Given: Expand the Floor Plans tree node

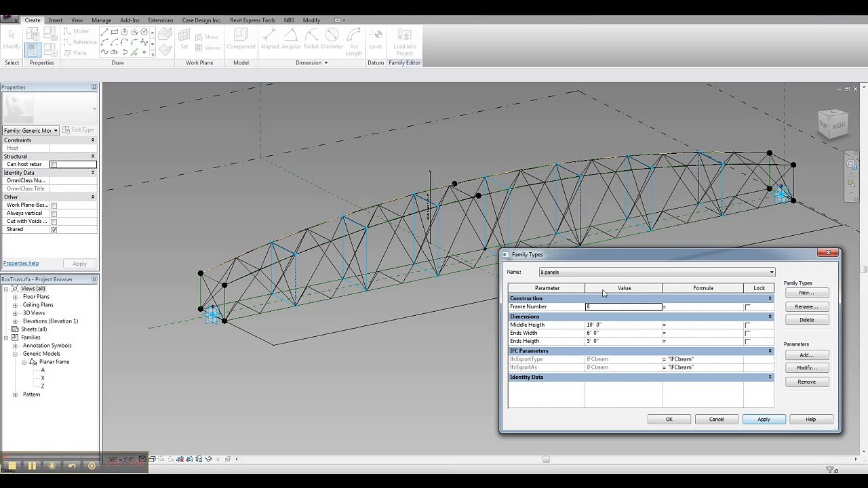Looking at the screenshot, I should [x=15, y=297].
